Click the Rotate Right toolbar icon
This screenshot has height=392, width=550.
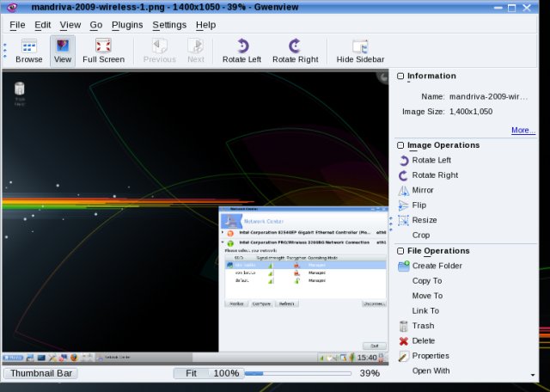pyautogui.click(x=296, y=51)
